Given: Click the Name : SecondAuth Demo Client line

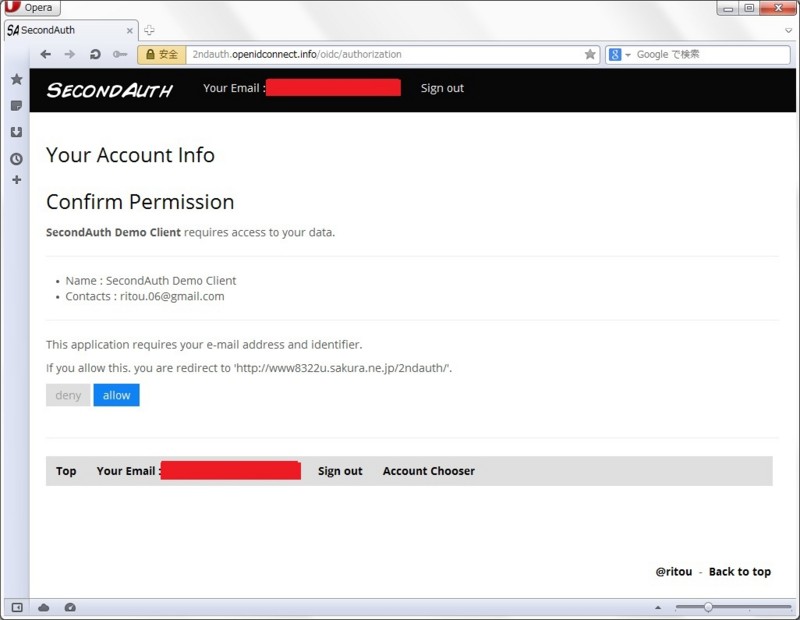Looking at the screenshot, I should (151, 280).
